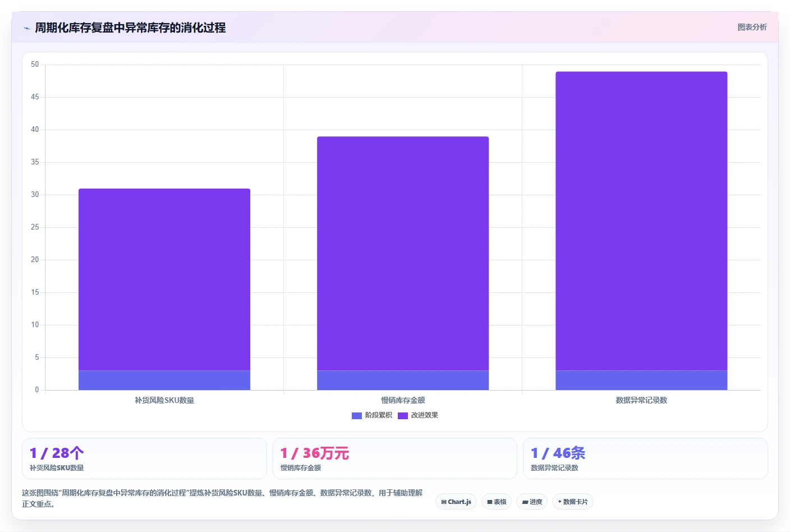Click blue 阶段累积 segment of 慢销库存金额 bar
The image size is (790, 532).
[x=403, y=380]
